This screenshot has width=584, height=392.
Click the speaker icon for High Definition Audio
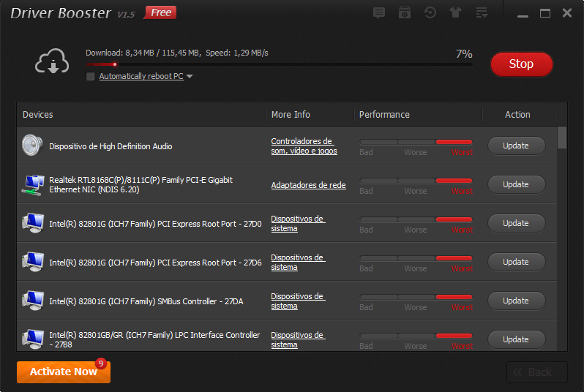tap(31, 145)
